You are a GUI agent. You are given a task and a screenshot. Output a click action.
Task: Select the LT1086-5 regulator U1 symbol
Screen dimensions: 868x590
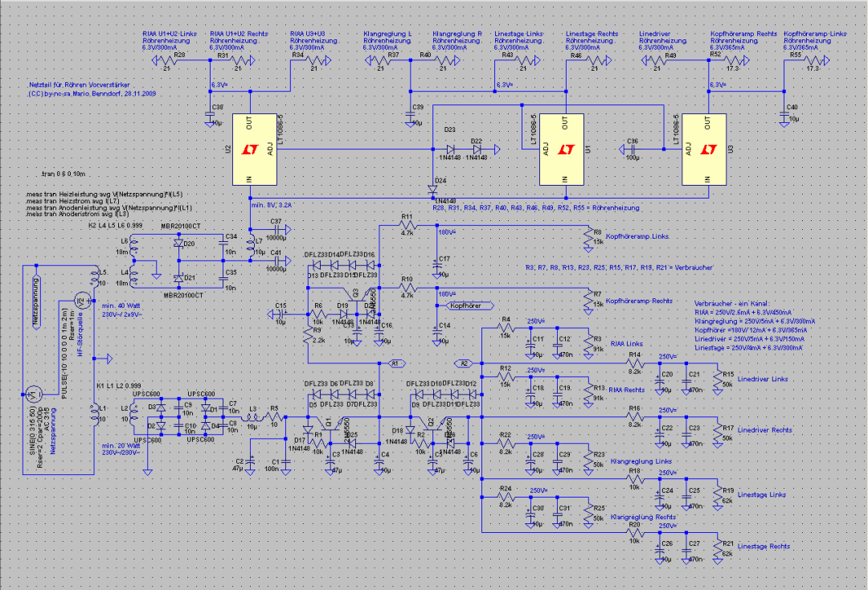click(561, 150)
